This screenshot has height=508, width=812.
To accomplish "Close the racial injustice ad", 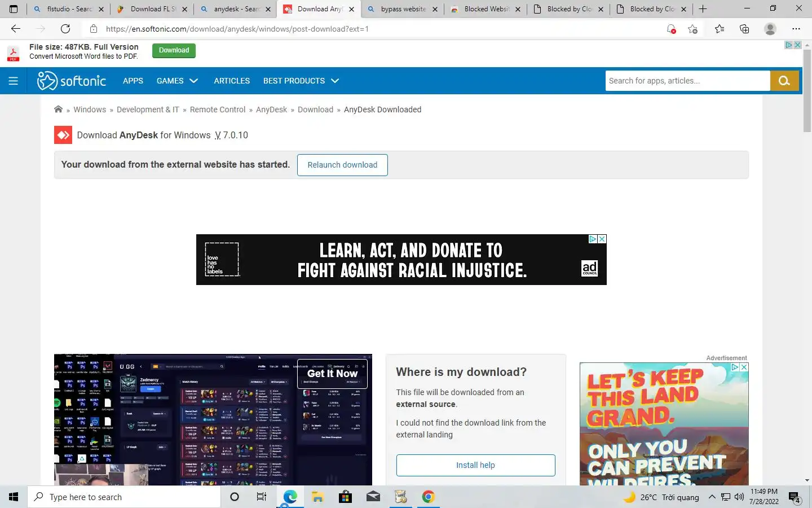I will [602, 239].
